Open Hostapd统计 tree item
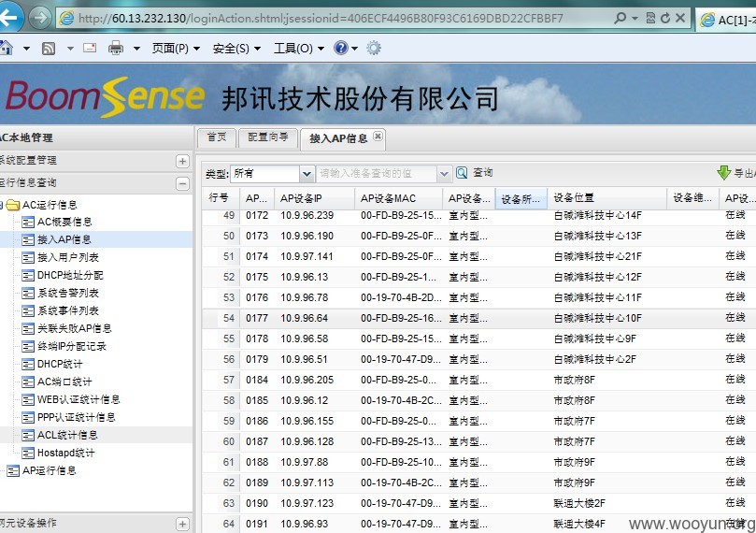 [x=66, y=454]
